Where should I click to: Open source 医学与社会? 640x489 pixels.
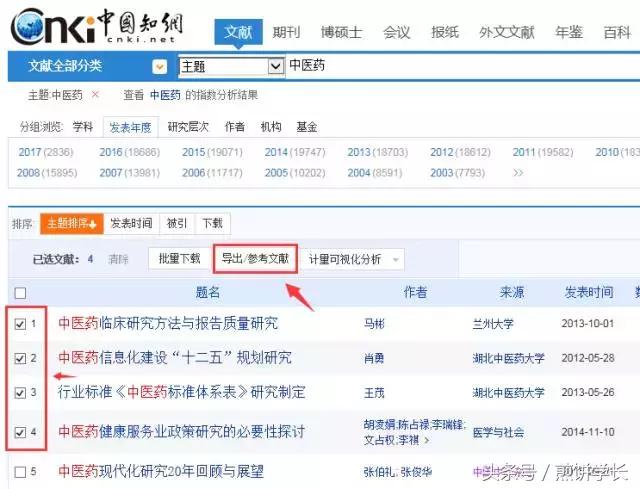tap(498, 432)
